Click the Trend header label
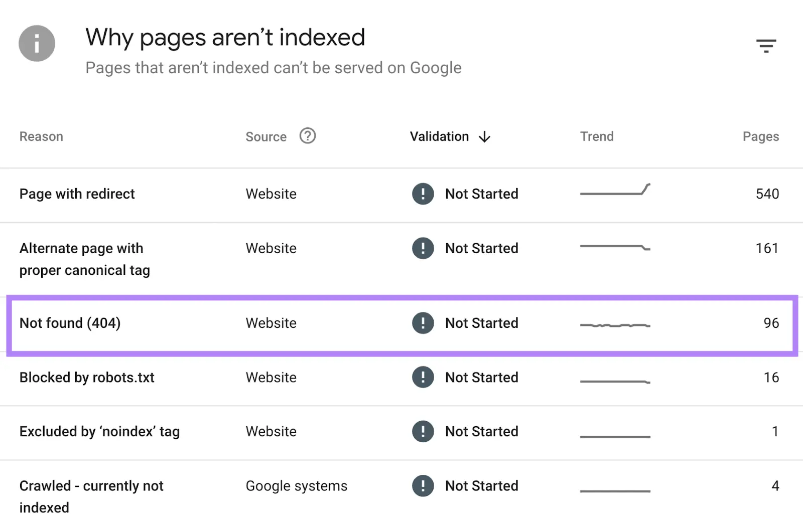 click(x=597, y=136)
